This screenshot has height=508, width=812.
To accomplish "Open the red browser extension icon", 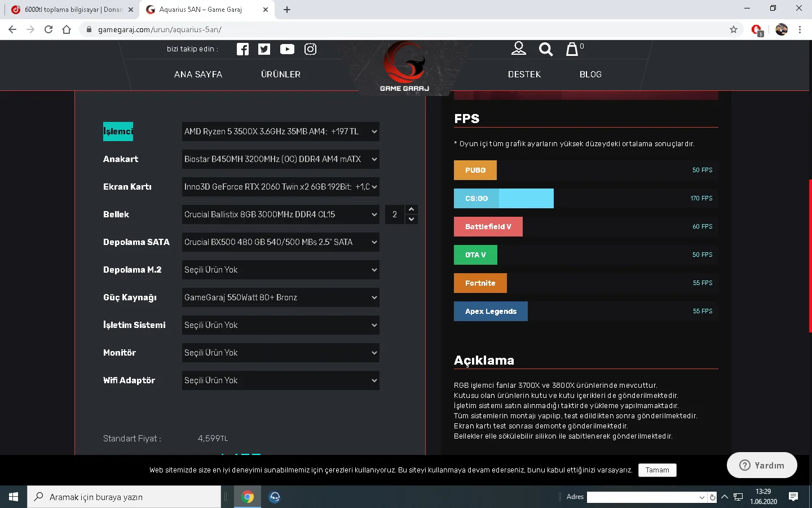I will 757,30.
